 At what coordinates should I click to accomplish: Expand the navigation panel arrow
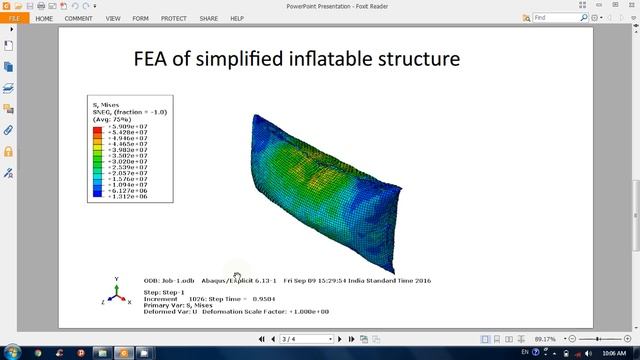pos(11,29)
